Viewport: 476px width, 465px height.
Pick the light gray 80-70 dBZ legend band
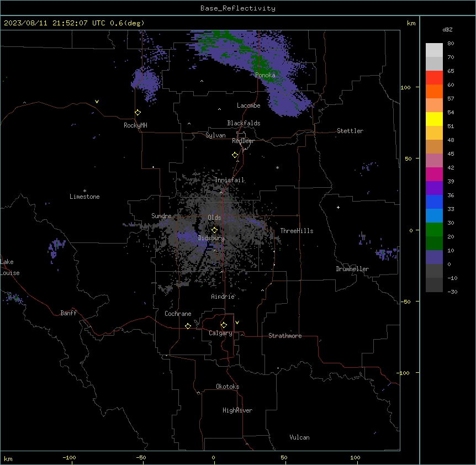(x=434, y=50)
